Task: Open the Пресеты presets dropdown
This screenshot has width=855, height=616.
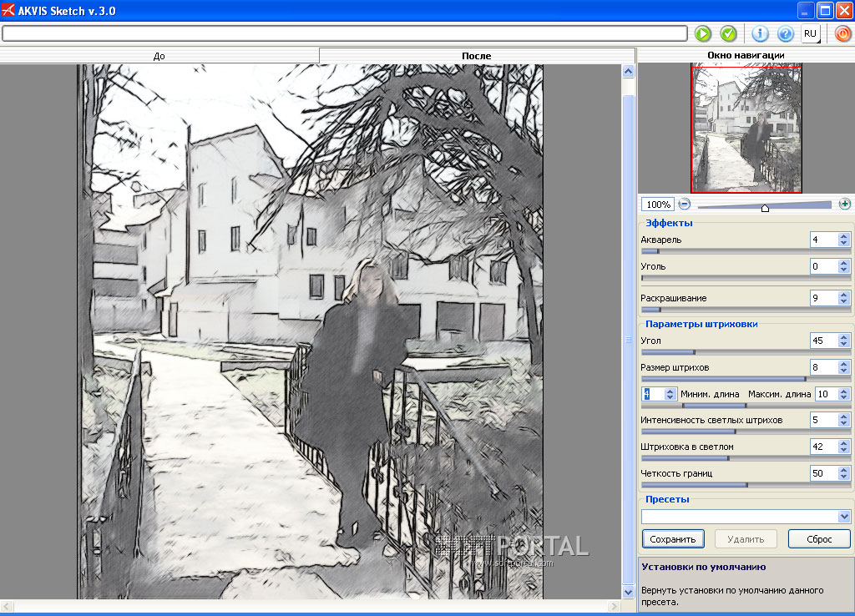Action: click(845, 516)
